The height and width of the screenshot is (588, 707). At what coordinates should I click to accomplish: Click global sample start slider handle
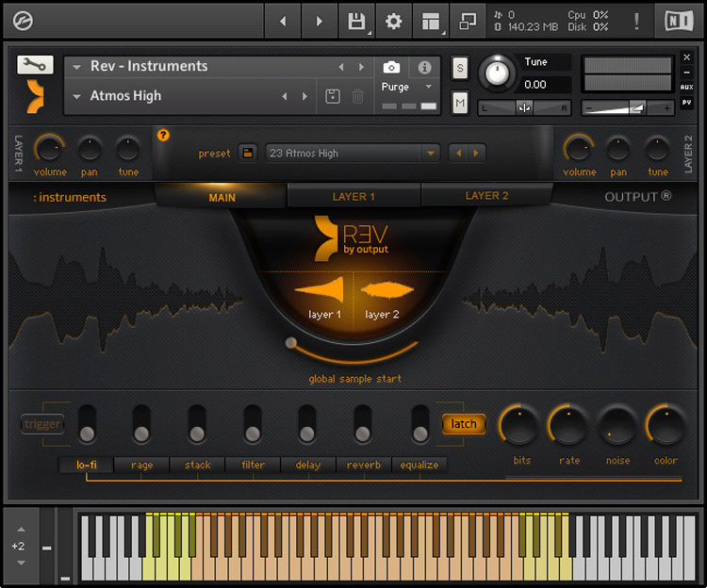pos(291,343)
